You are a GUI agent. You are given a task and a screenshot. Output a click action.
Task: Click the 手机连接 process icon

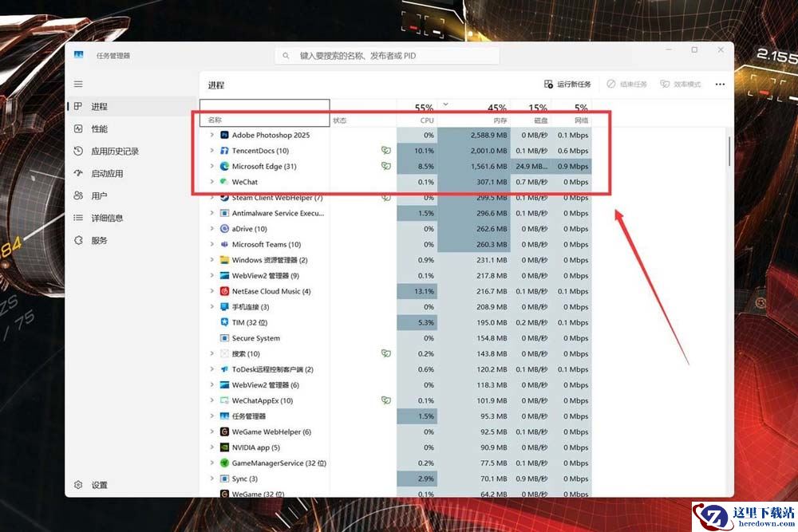(x=224, y=307)
